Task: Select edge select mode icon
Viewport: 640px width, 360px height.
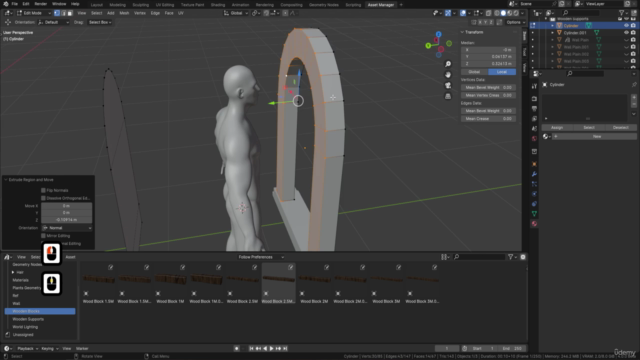Action: point(63,13)
